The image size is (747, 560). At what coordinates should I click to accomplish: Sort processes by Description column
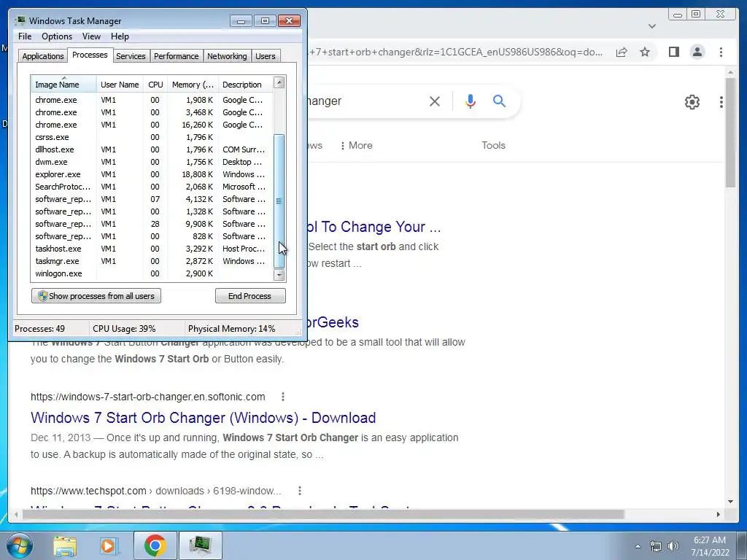pos(245,85)
